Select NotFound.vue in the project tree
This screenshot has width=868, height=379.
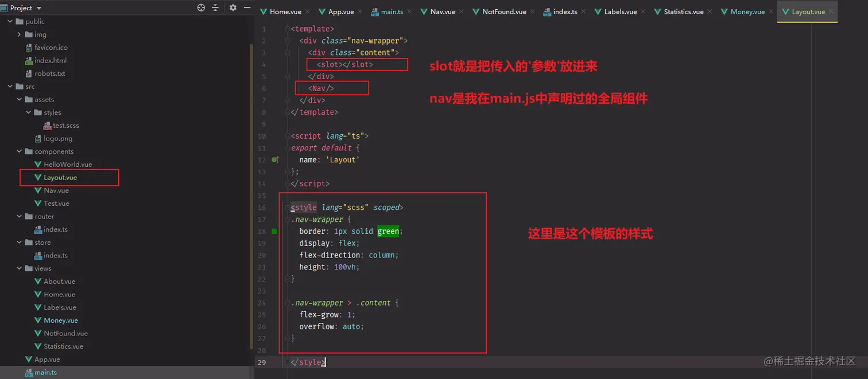pyautogui.click(x=65, y=333)
